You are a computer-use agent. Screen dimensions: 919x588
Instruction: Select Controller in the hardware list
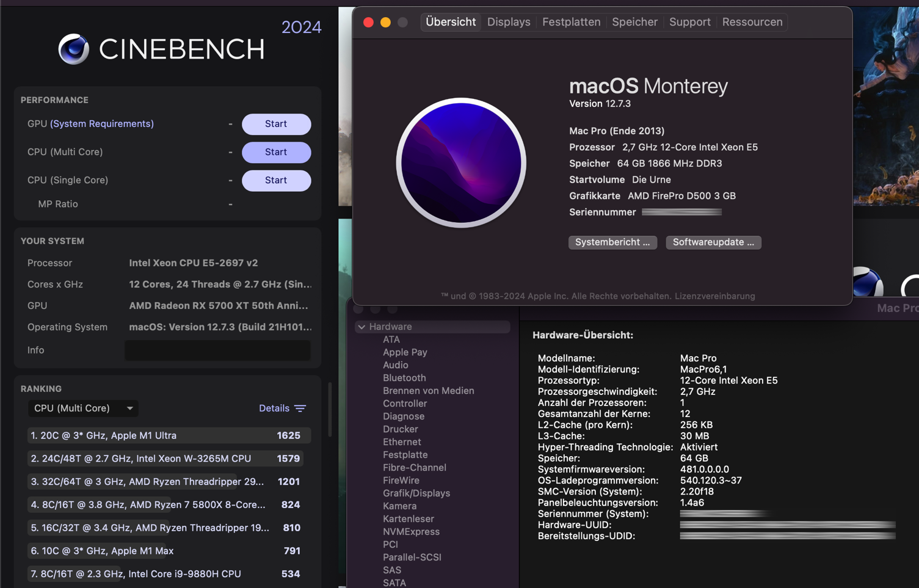pyautogui.click(x=405, y=404)
